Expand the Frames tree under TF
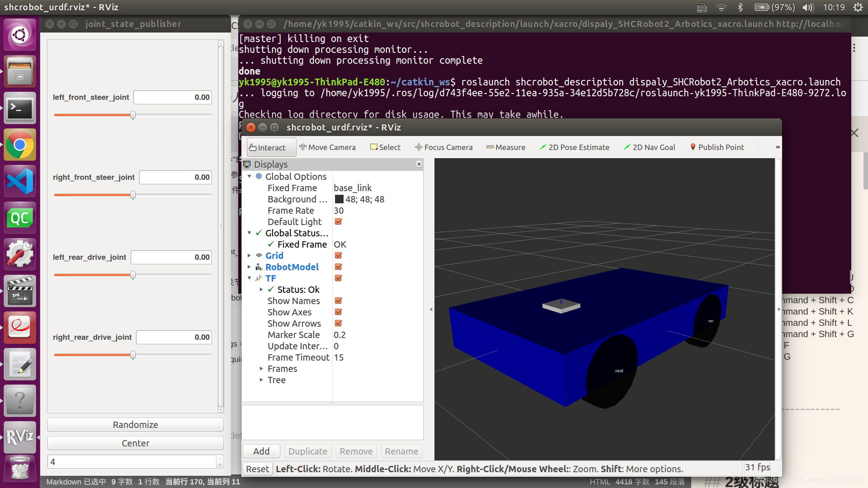Image resolution: width=868 pixels, height=488 pixels. (261, 368)
